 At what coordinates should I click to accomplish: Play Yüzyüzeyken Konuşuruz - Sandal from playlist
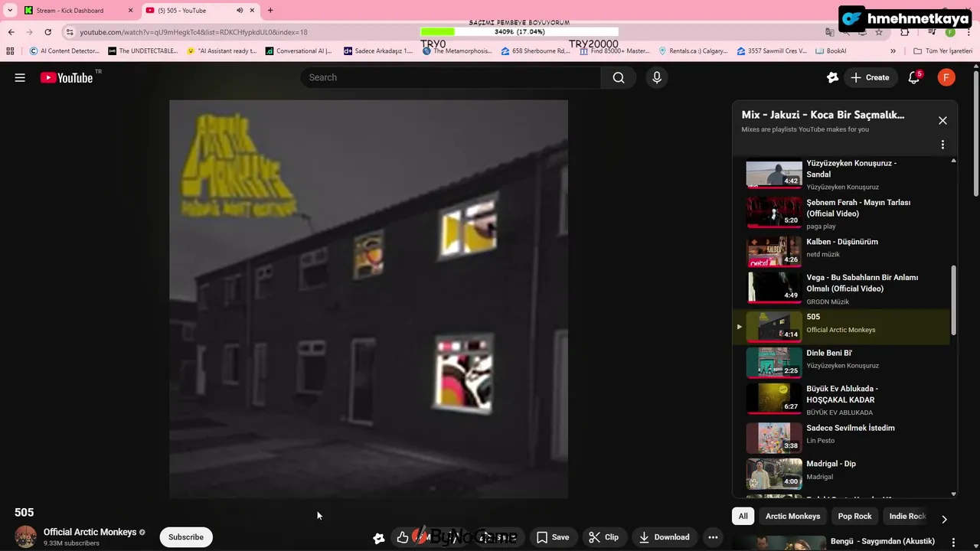[x=841, y=174]
